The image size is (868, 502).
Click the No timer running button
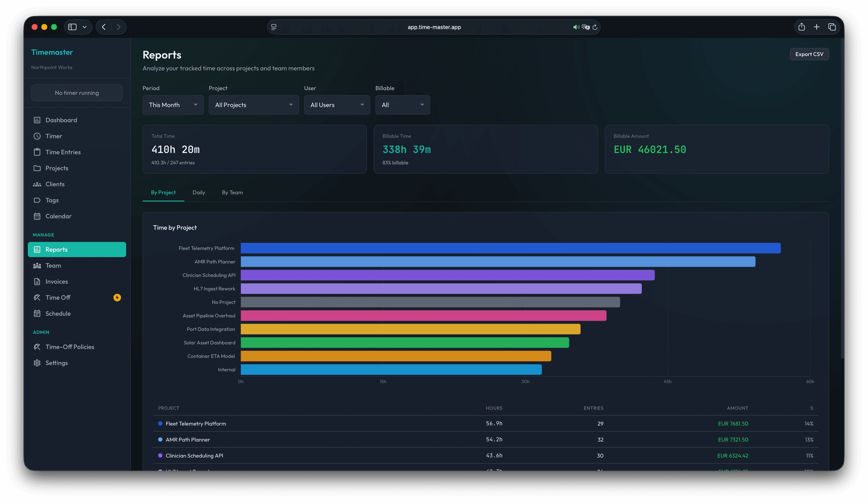coord(77,93)
